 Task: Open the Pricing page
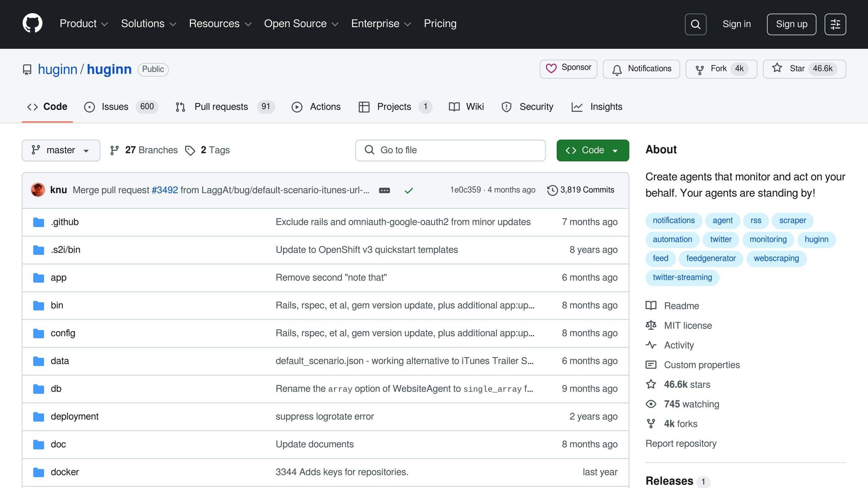coord(440,24)
